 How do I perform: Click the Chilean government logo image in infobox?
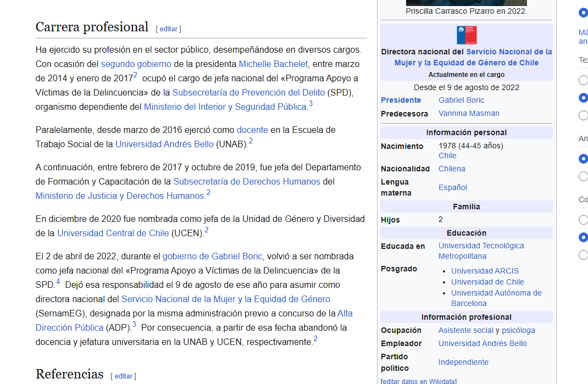pos(467,35)
